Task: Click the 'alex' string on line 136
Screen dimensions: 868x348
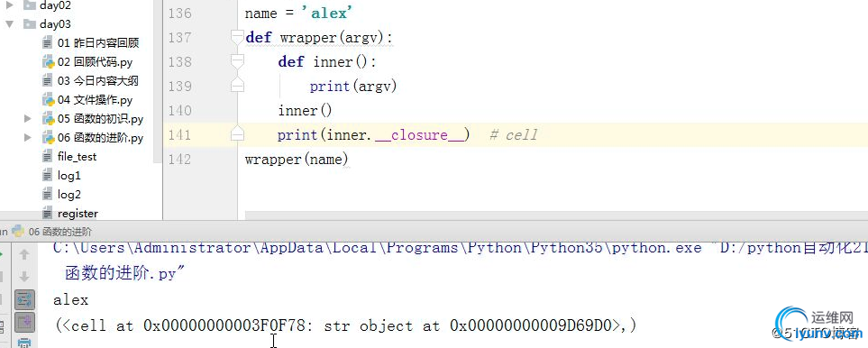Action: pos(327,14)
